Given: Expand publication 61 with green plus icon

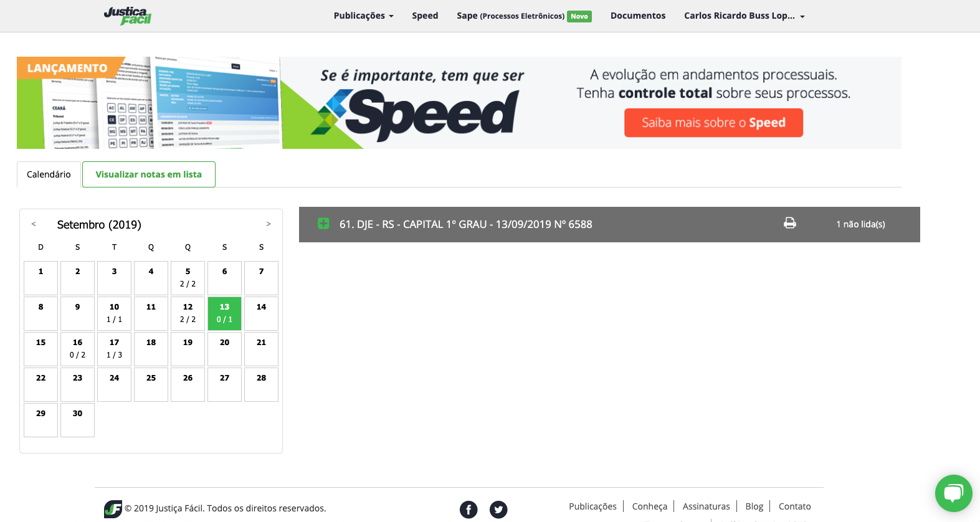Looking at the screenshot, I should (x=323, y=223).
